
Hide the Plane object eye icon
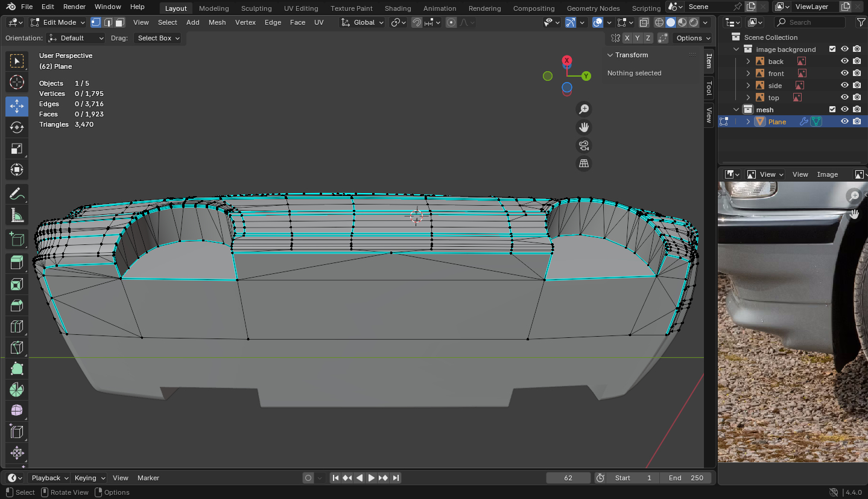point(844,121)
